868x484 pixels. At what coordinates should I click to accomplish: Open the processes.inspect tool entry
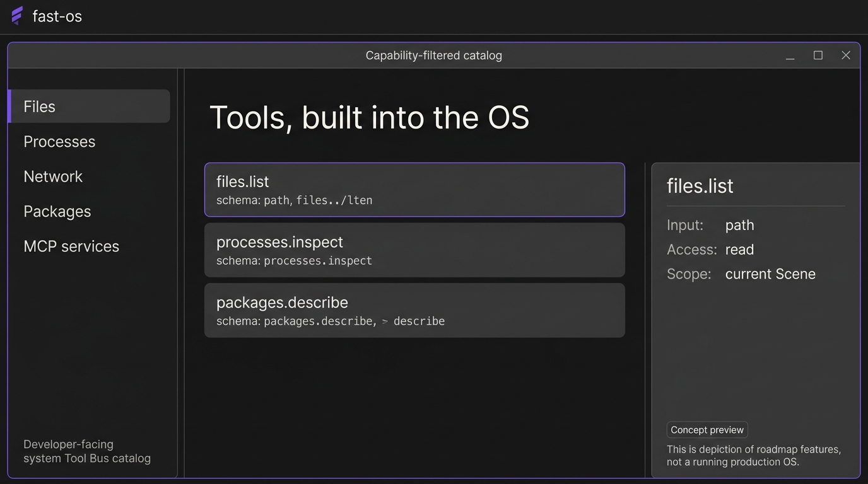414,250
